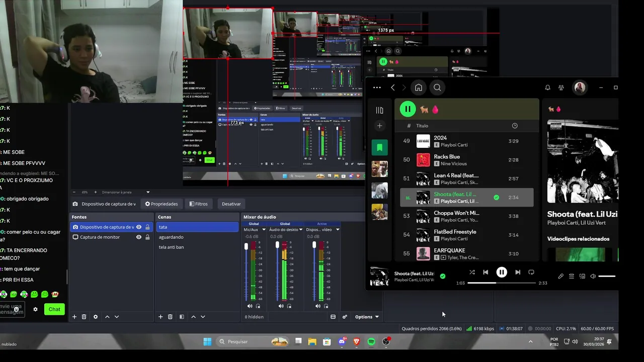Open source properties gear in Fontes toolbar
The width and height of the screenshot is (644, 362).
coord(96,317)
